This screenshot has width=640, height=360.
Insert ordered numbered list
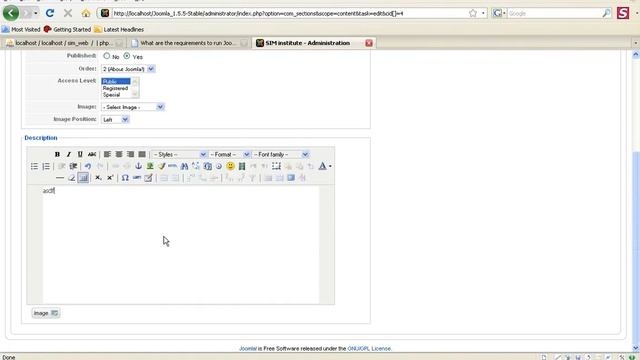click(x=46, y=166)
